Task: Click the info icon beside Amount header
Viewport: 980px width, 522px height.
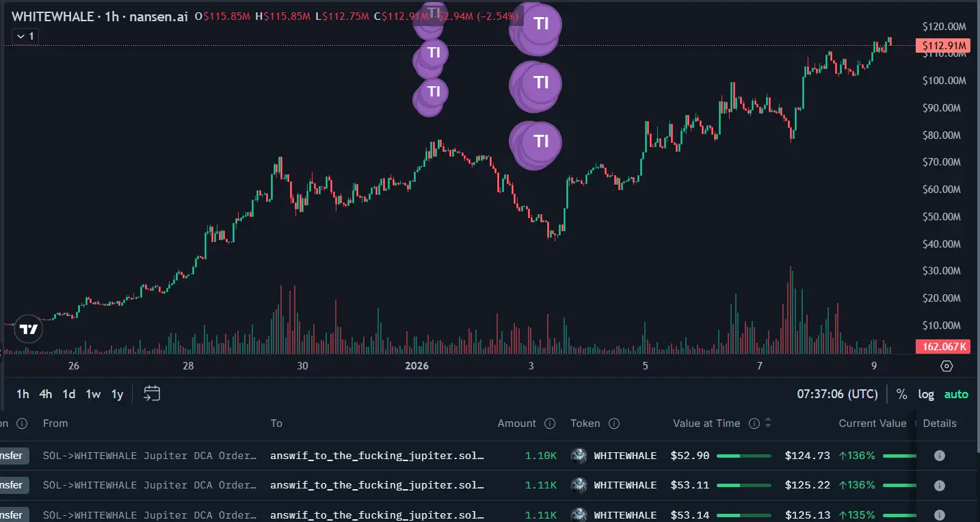Action: click(549, 423)
